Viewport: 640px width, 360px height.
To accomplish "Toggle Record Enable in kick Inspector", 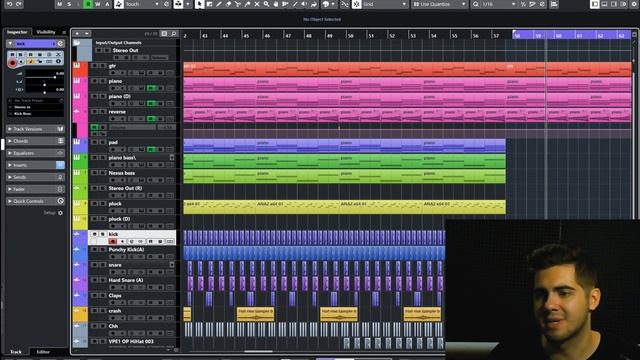I will click(x=13, y=63).
